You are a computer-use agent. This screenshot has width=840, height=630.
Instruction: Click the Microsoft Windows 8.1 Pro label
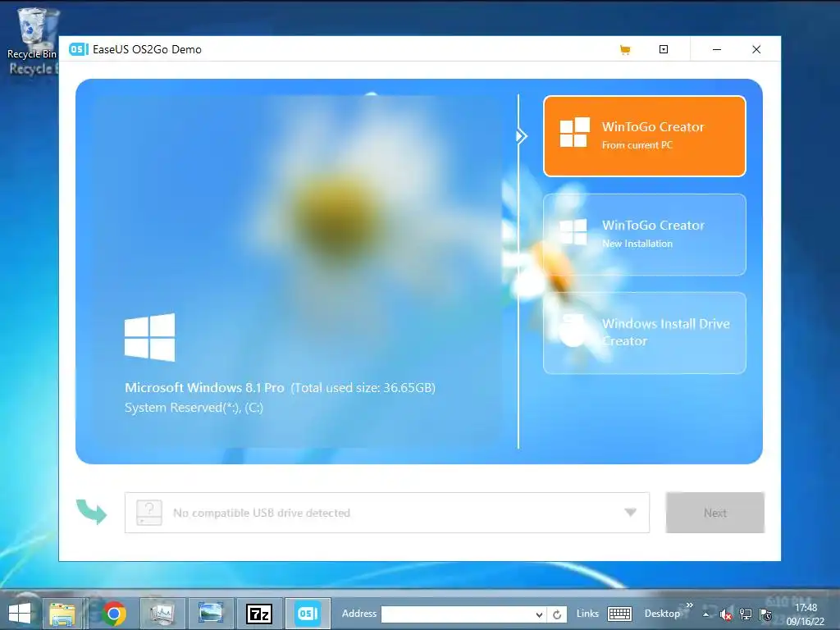point(204,387)
